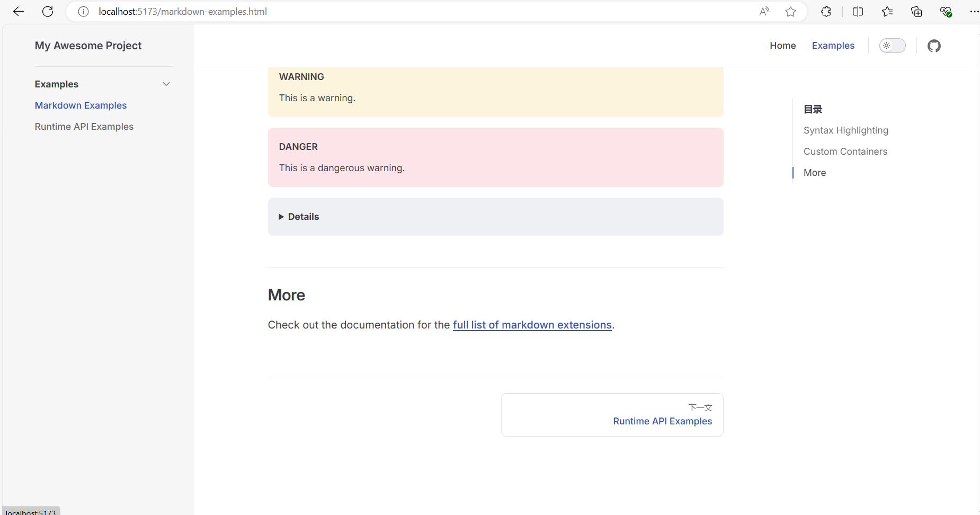The image size is (980, 515).
Task: Click the browser back arrow
Action: 19,12
